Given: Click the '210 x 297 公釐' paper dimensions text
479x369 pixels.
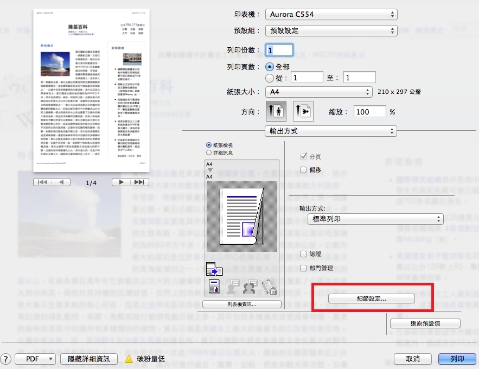Looking at the screenshot, I should click(x=399, y=92).
